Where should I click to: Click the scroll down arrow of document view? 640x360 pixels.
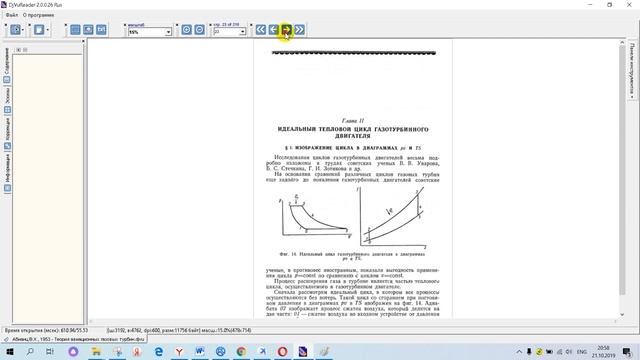point(622,314)
